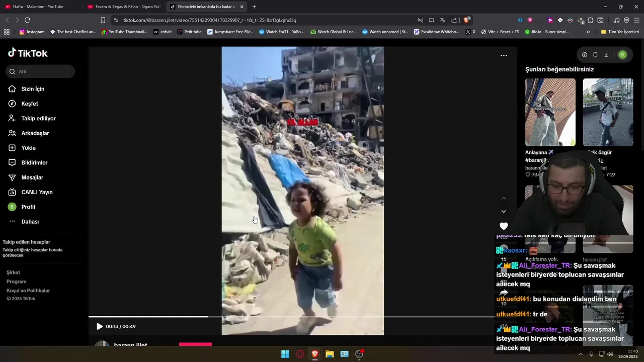Open YouTube Thumbnail bookmark
The height and width of the screenshot is (362, 644).
pyautogui.click(x=124, y=32)
